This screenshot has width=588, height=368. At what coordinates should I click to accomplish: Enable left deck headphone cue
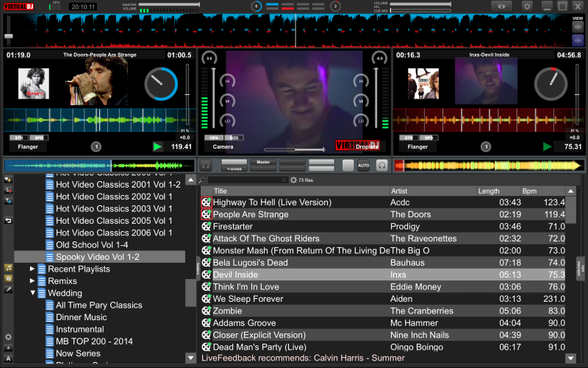click(x=206, y=165)
